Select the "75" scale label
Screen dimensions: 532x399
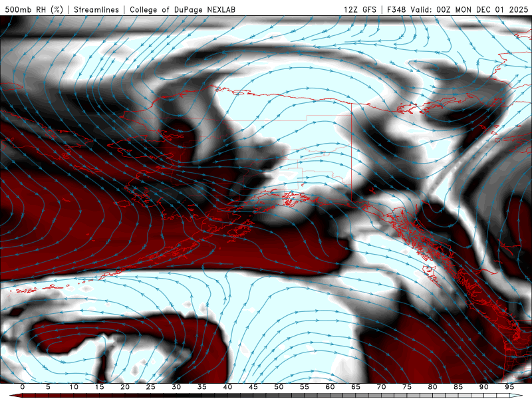pos(407,387)
